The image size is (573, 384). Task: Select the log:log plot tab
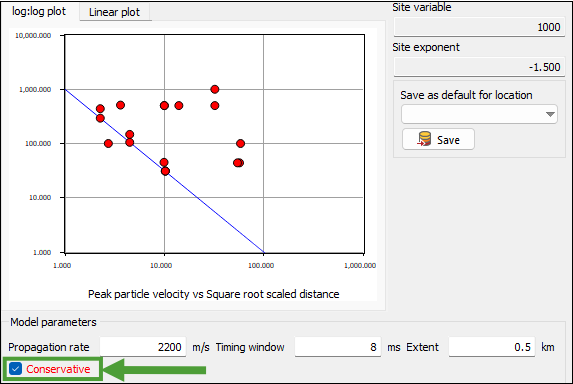pos(39,11)
